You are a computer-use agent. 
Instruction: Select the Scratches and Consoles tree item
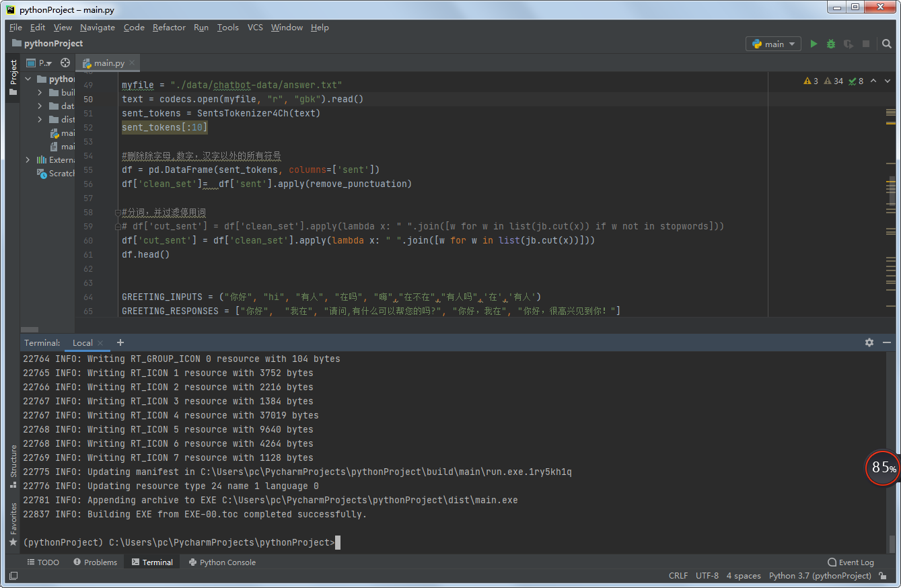(56, 173)
